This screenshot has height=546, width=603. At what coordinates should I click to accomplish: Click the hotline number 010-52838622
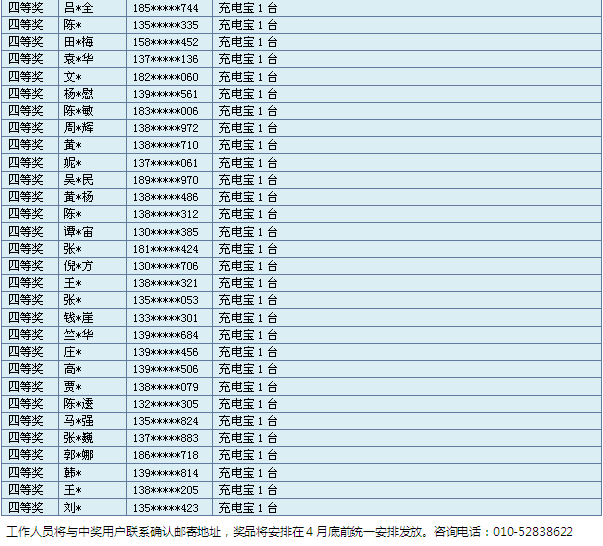tap(534, 531)
